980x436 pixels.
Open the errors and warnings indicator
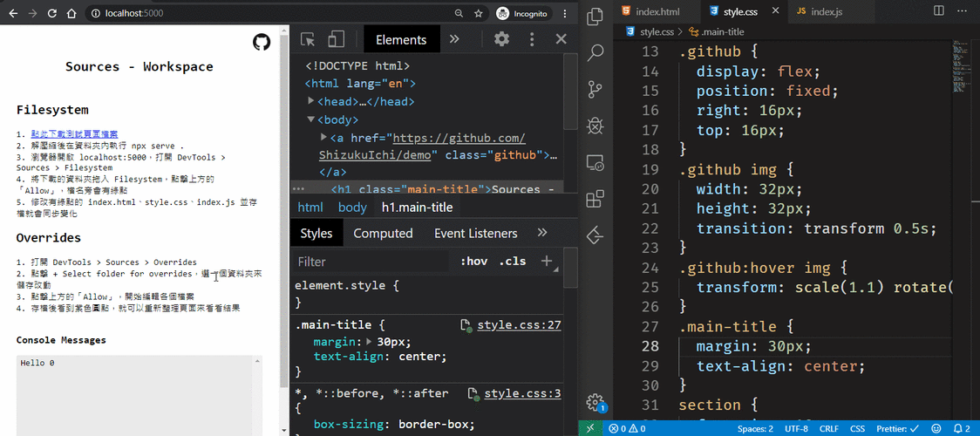click(628, 429)
